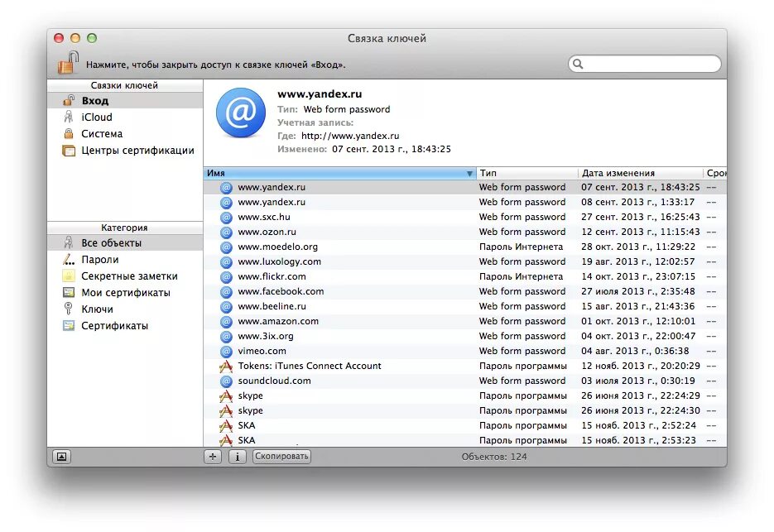The width and height of the screenshot is (774, 532).
Task: Click the Объектов: 124 status text
Action: [494, 457]
